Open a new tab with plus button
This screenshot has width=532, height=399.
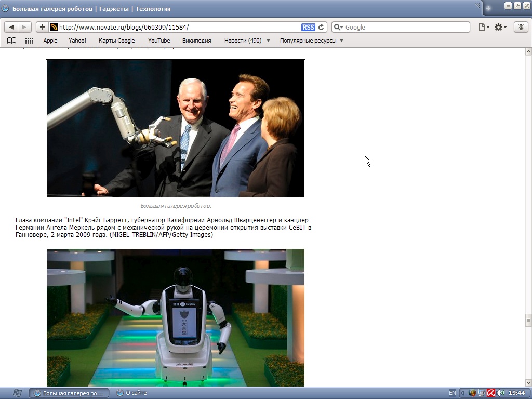(488, 8)
